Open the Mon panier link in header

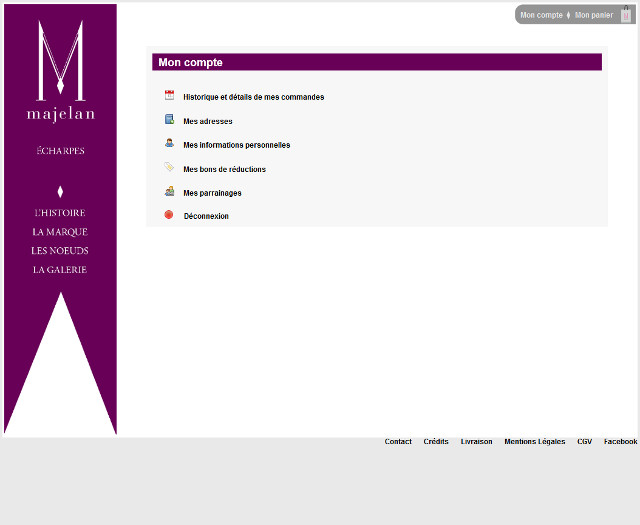(x=594, y=15)
